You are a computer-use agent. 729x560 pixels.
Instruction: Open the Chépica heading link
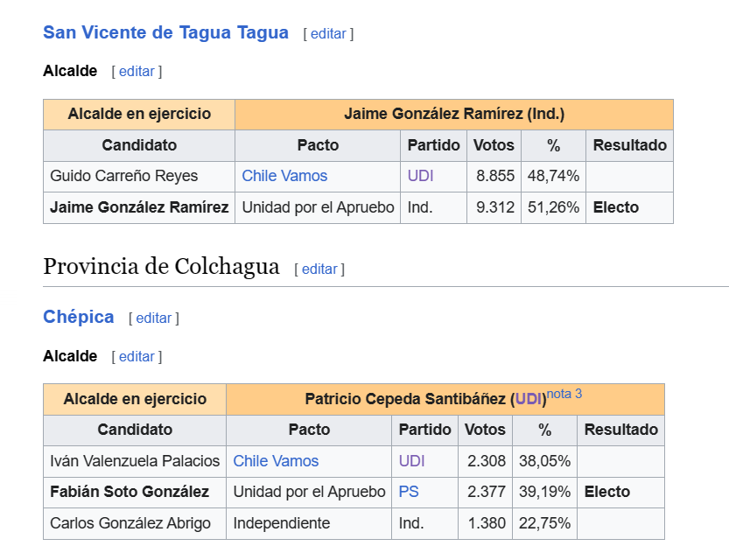pyautogui.click(x=79, y=317)
